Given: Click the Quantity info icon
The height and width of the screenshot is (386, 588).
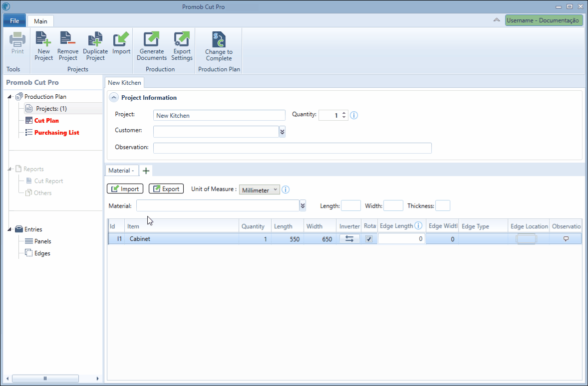Looking at the screenshot, I should coord(353,115).
